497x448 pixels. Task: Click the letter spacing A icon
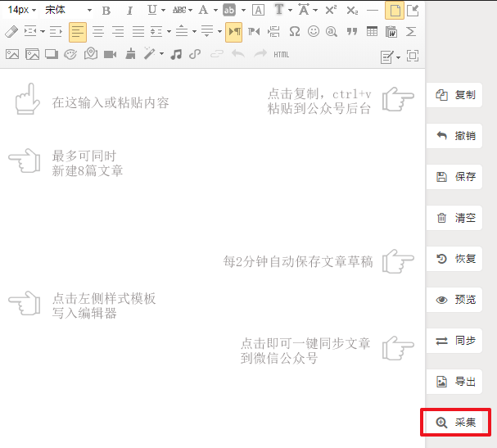click(304, 10)
